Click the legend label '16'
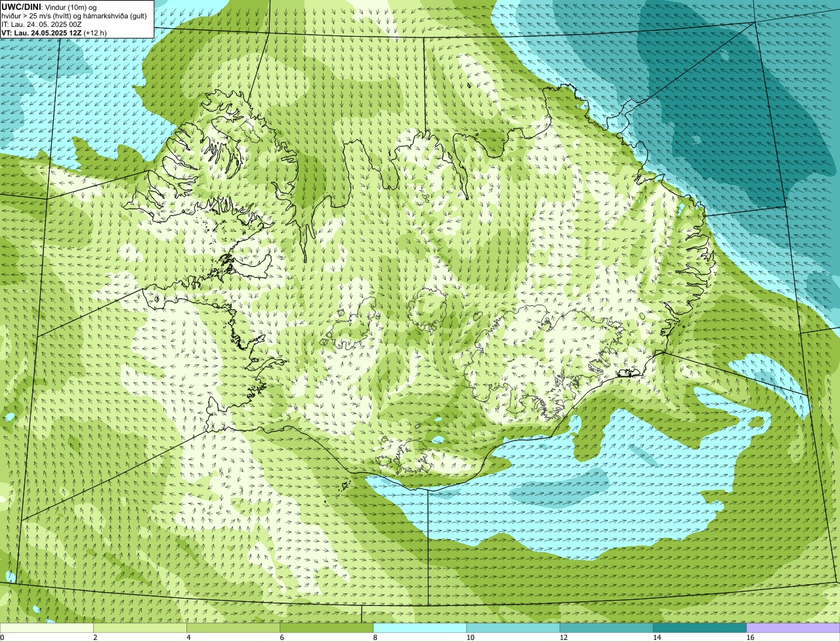This screenshot has width=840, height=642. [x=750, y=637]
